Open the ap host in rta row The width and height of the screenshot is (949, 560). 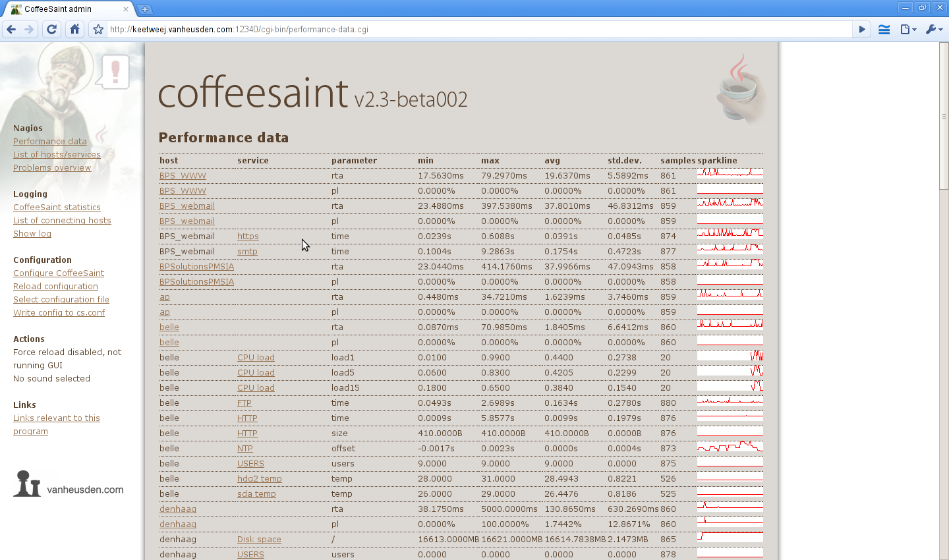(165, 297)
